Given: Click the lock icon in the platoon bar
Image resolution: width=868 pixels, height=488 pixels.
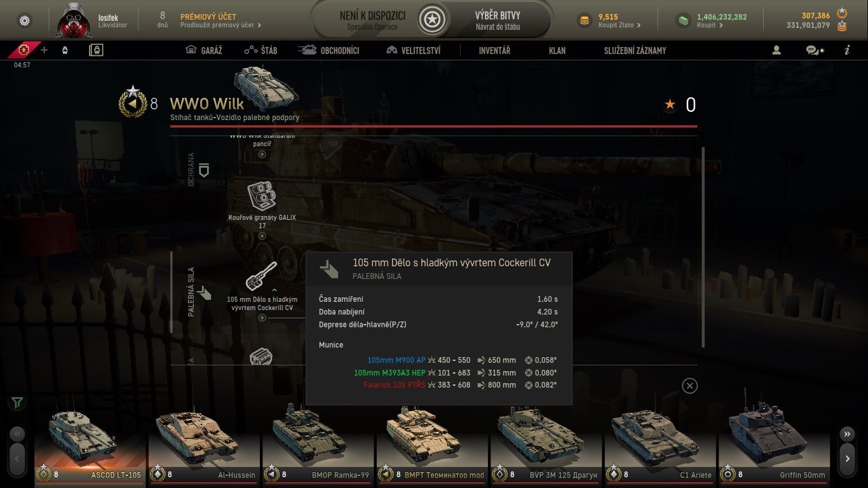Looking at the screenshot, I should coord(96,50).
